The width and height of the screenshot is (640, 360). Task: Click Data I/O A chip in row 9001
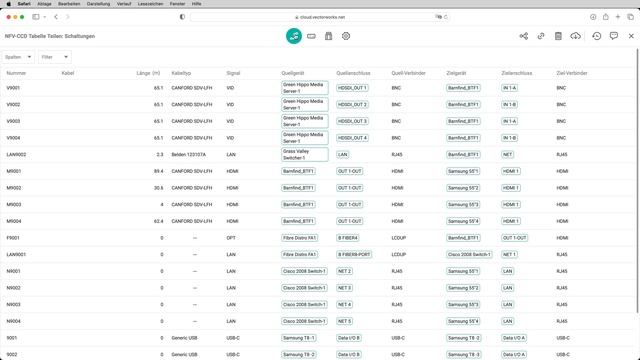pyautogui.click(x=514, y=338)
